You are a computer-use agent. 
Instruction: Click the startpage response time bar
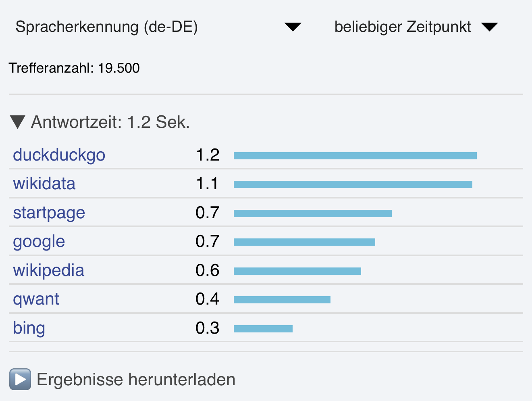(x=312, y=213)
